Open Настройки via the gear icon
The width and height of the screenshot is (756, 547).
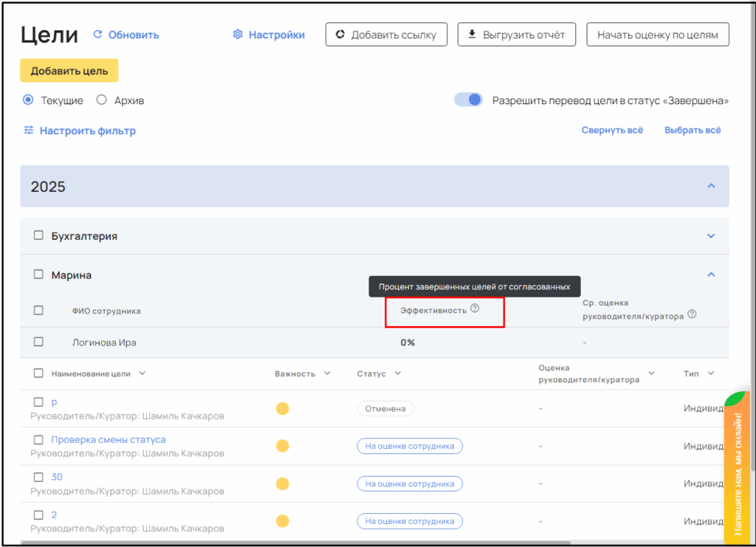tap(238, 35)
